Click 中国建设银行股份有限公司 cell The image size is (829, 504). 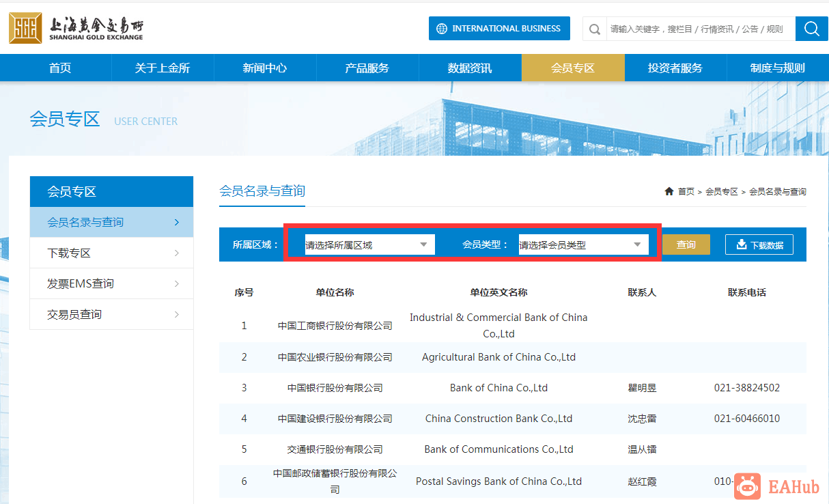[x=335, y=419]
